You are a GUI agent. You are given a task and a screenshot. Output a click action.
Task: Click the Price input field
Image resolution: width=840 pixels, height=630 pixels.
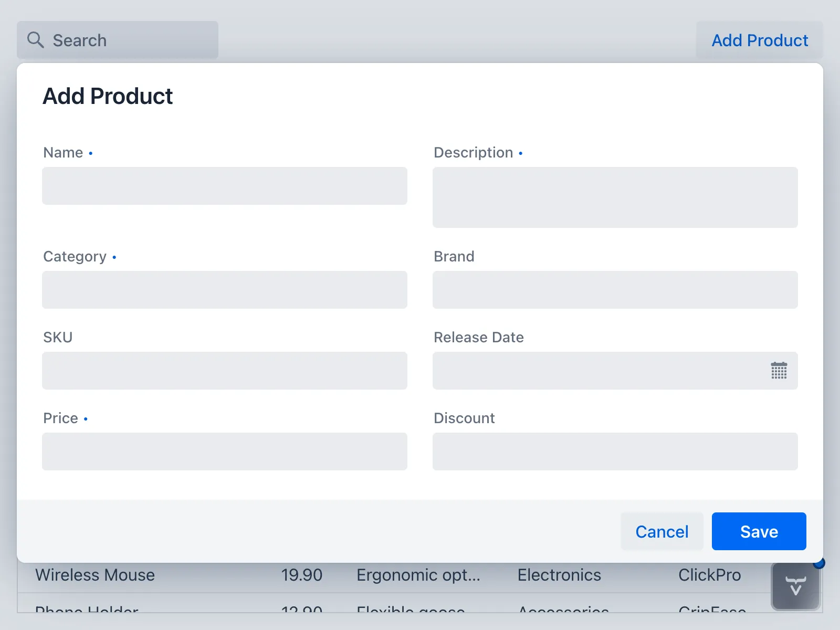pos(225,451)
